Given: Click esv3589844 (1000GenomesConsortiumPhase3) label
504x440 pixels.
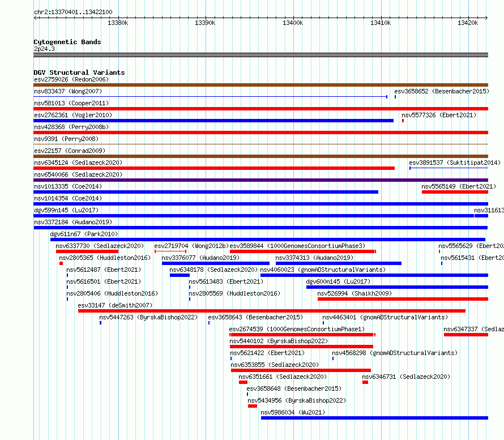Looking at the screenshot, I should [297, 246].
